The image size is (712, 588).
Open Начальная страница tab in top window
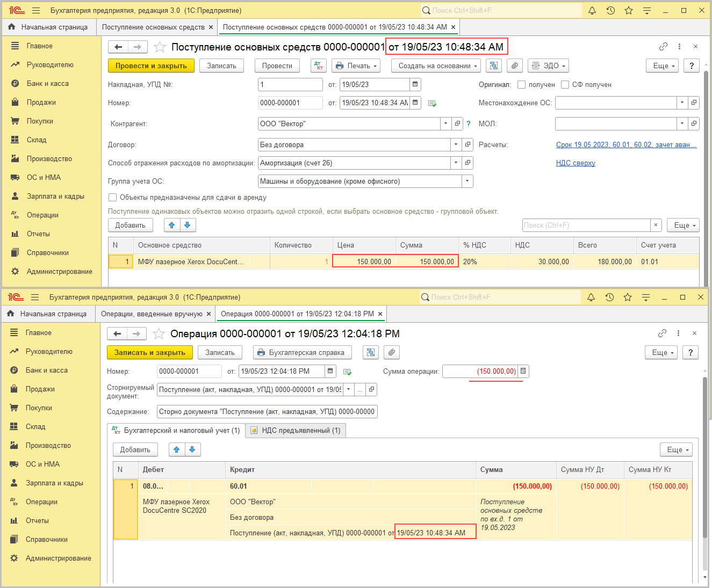coord(49,27)
